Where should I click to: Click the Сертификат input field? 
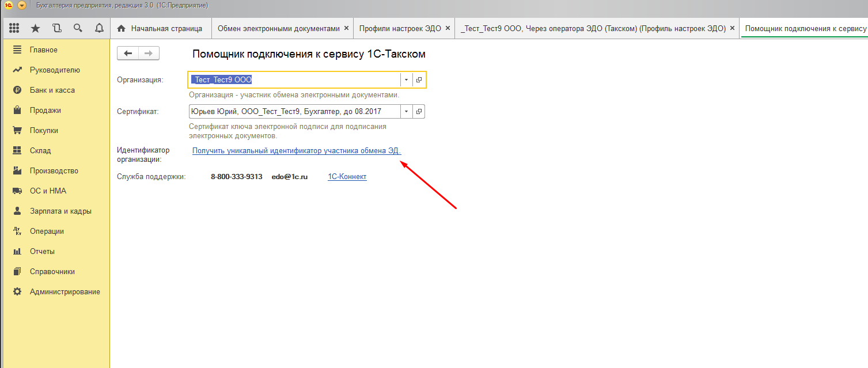(294, 112)
